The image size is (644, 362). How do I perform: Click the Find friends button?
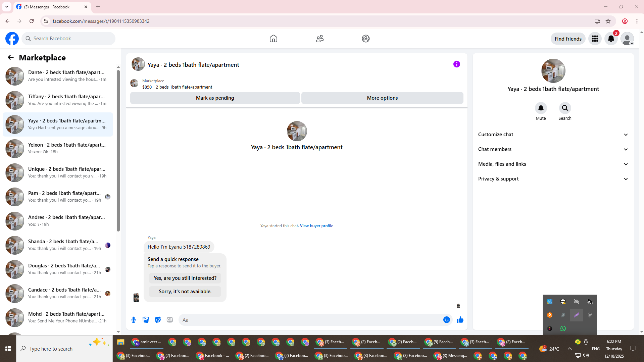(x=568, y=39)
